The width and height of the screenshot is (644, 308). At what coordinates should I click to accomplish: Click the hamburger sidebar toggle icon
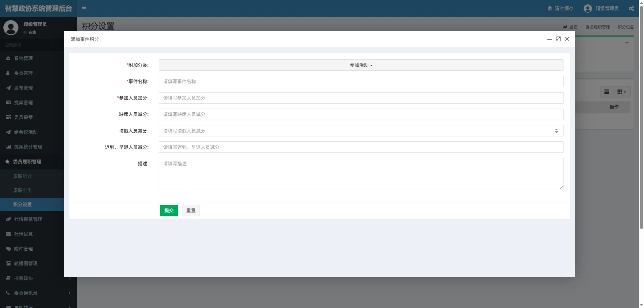84,8
